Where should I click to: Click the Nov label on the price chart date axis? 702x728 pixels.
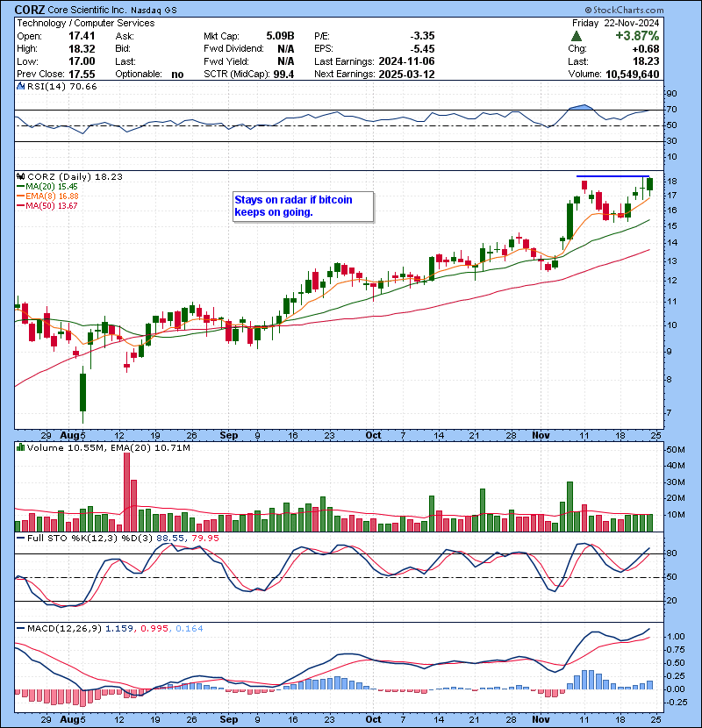541,436
